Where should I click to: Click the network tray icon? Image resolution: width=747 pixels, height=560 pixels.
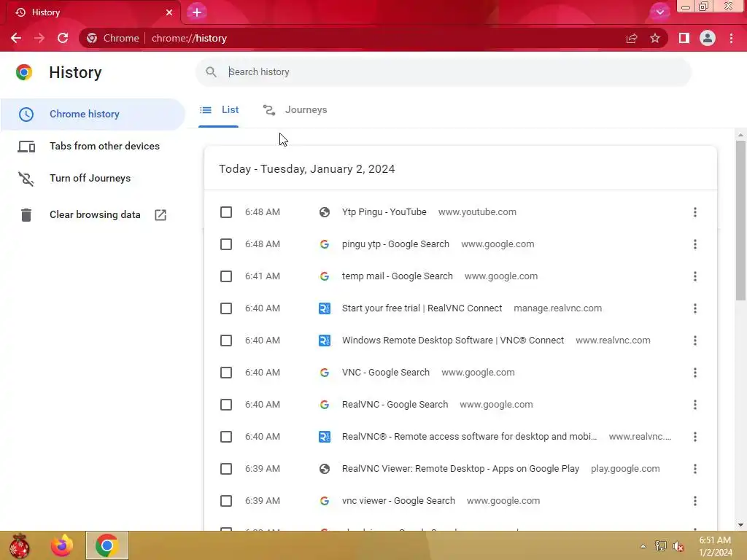(x=660, y=546)
